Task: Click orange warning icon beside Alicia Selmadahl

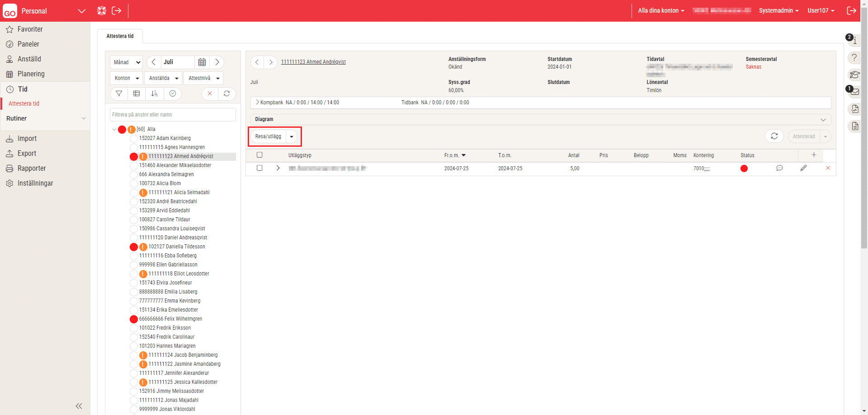Action: pyautogui.click(x=143, y=193)
